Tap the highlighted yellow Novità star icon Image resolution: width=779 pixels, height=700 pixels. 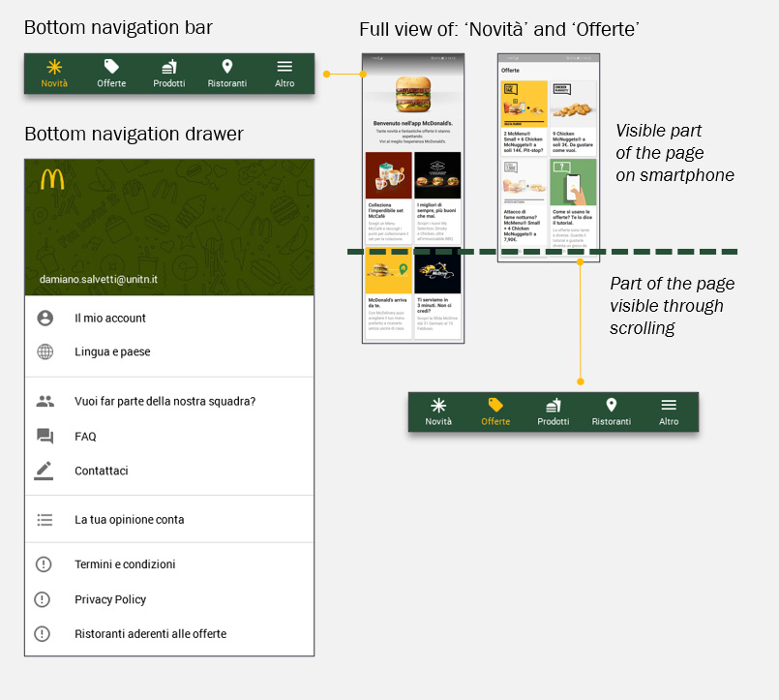(x=54, y=67)
